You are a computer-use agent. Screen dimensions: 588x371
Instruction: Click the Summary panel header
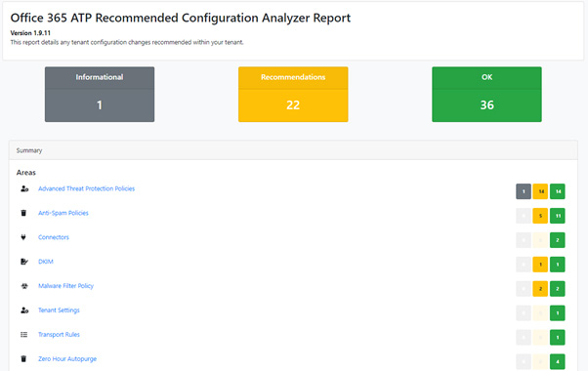click(x=293, y=150)
